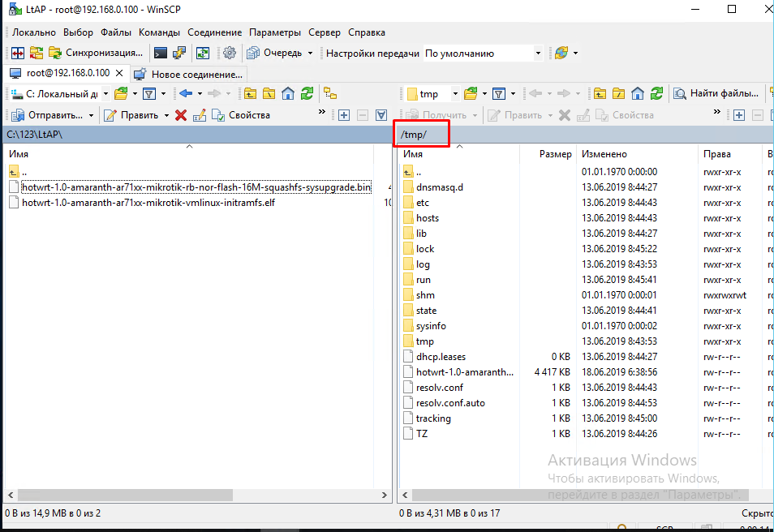Open the Параметры menu
This screenshot has width=774, height=532.
coord(275,32)
